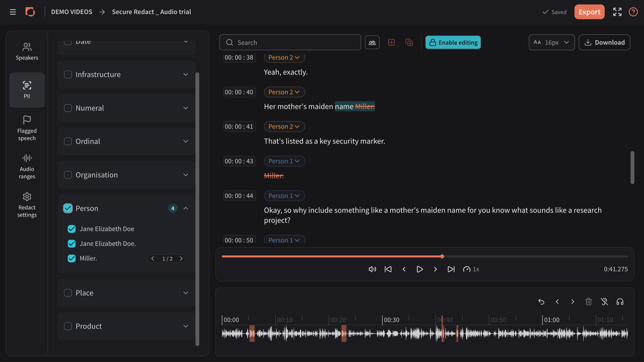This screenshot has width=644, height=362.
Task: Focus the transcript Search field
Action: pos(290,42)
